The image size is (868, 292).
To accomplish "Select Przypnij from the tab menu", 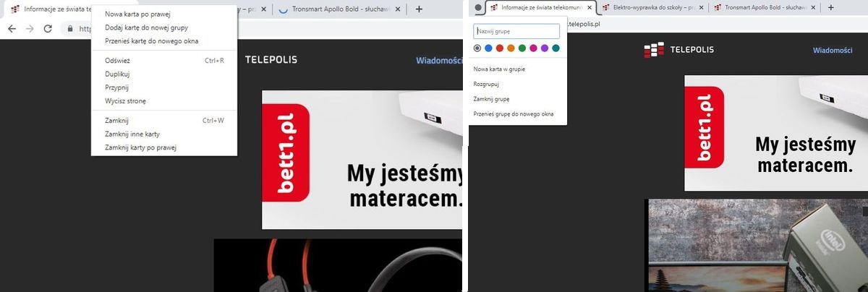I will (x=116, y=87).
